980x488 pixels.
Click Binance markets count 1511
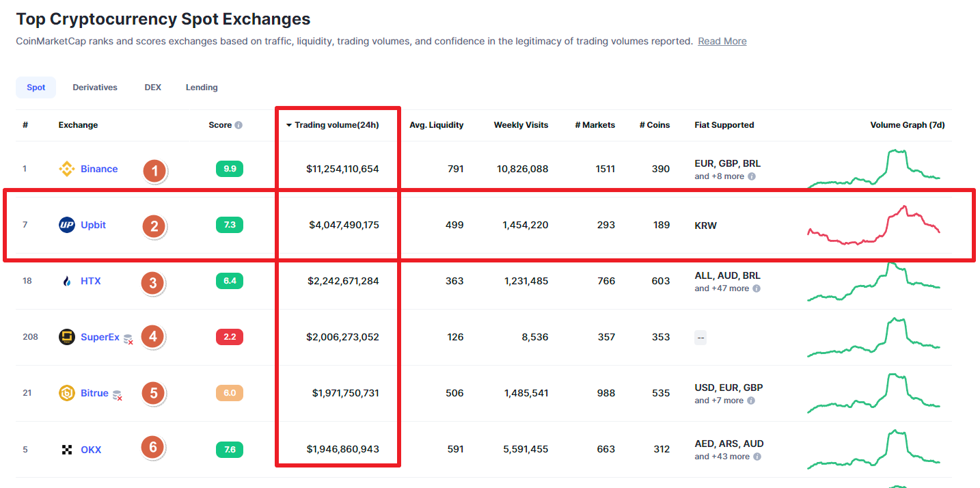click(x=605, y=169)
